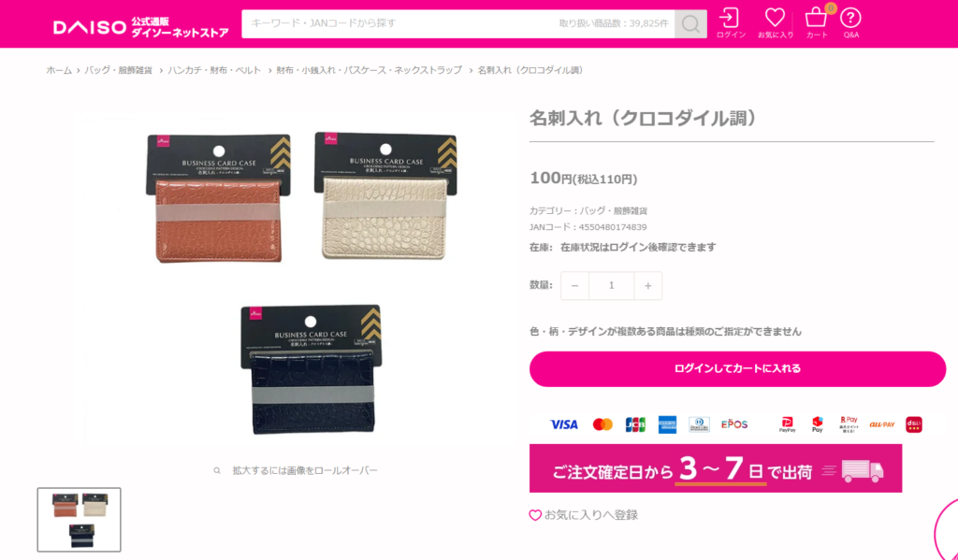Click the 3〜7日で出荷 shipping banner

pyautogui.click(x=716, y=468)
